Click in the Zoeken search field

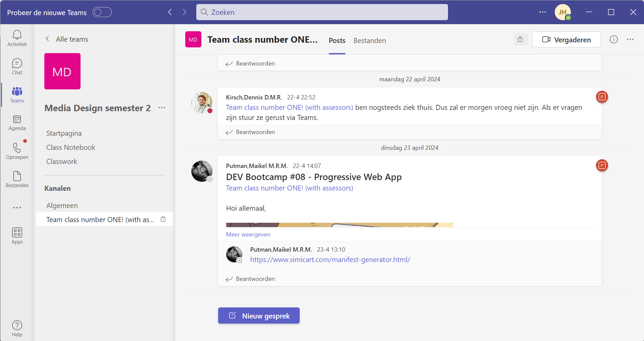coord(322,12)
